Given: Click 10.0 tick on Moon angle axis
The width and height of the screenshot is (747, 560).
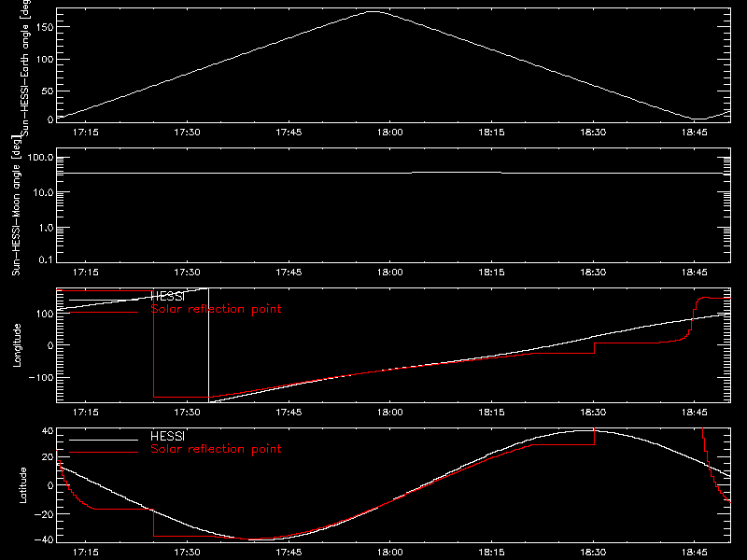Looking at the screenshot, I should point(44,192).
